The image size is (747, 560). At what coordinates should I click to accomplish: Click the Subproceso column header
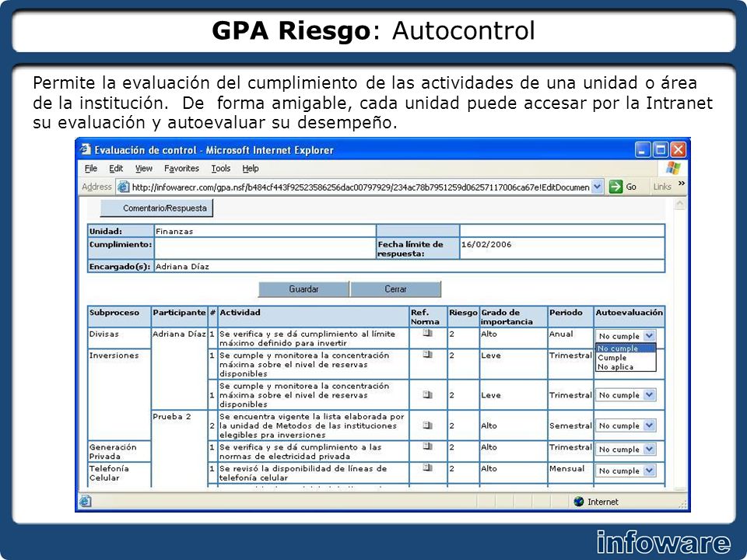pyautogui.click(x=119, y=317)
